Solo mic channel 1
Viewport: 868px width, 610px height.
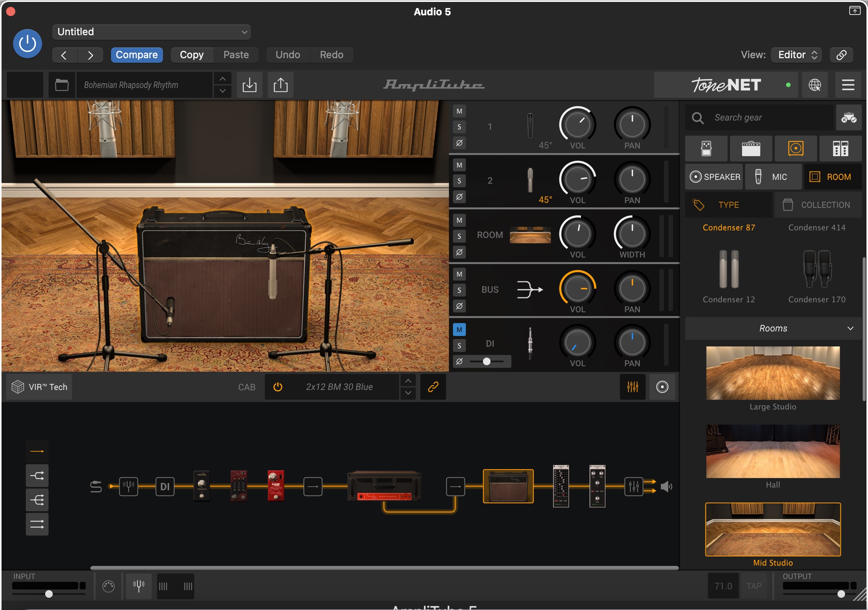tap(459, 127)
